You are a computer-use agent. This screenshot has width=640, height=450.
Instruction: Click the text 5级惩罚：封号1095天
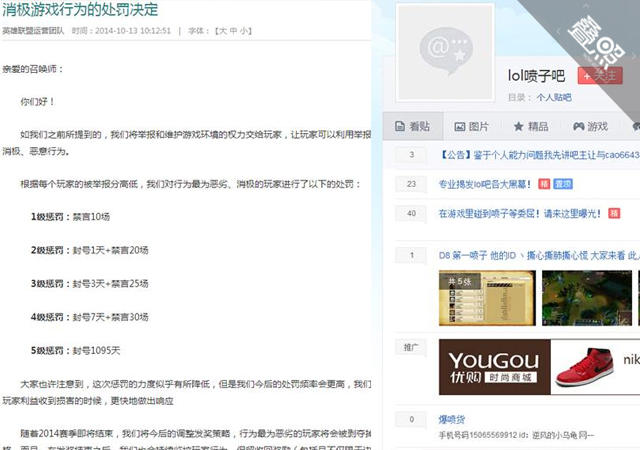76,351
